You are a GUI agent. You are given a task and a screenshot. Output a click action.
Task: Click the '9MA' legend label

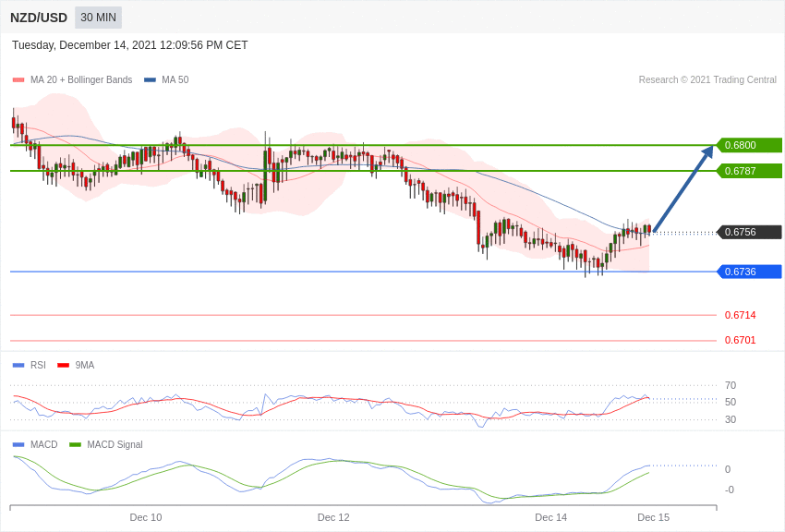click(85, 366)
